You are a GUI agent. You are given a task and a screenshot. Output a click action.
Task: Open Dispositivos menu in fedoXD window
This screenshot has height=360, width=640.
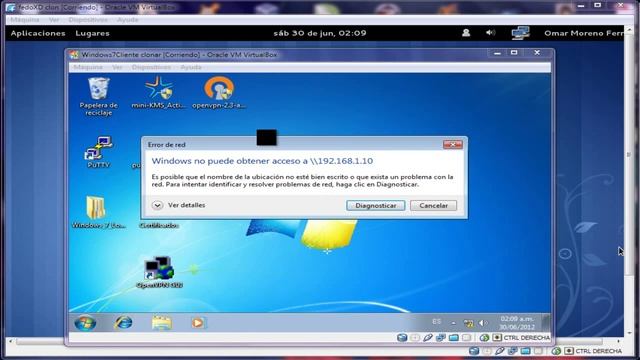point(88,20)
